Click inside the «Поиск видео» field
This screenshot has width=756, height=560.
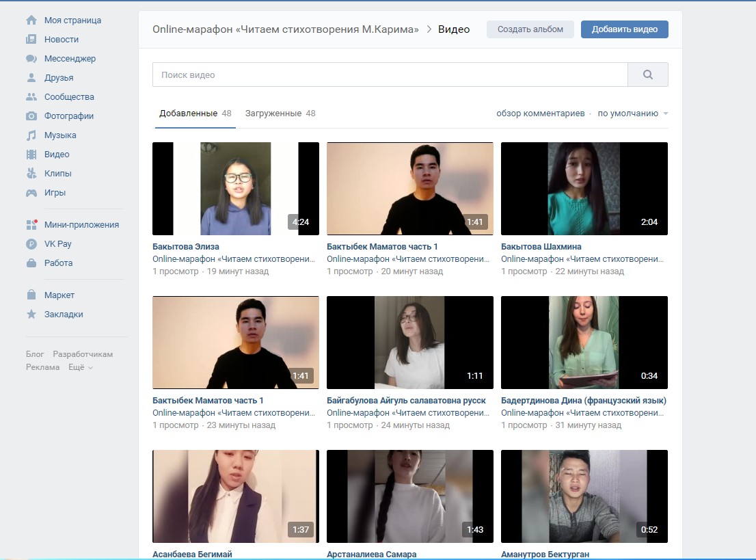[390, 75]
